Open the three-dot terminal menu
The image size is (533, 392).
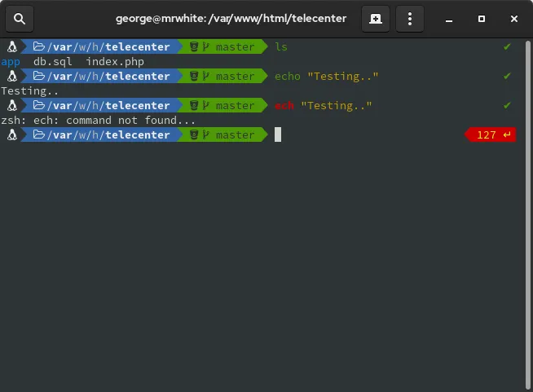coord(410,19)
